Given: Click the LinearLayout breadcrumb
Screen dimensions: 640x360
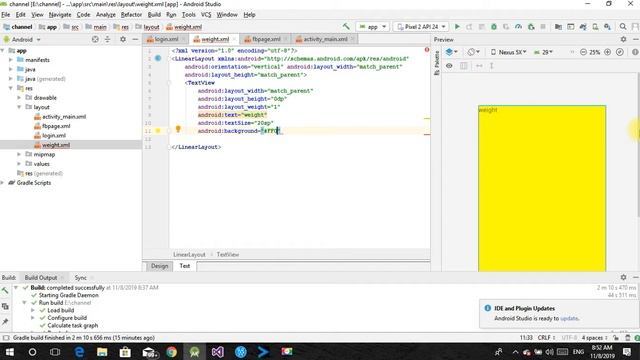Looking at the screenshot, I should [189, 254].
